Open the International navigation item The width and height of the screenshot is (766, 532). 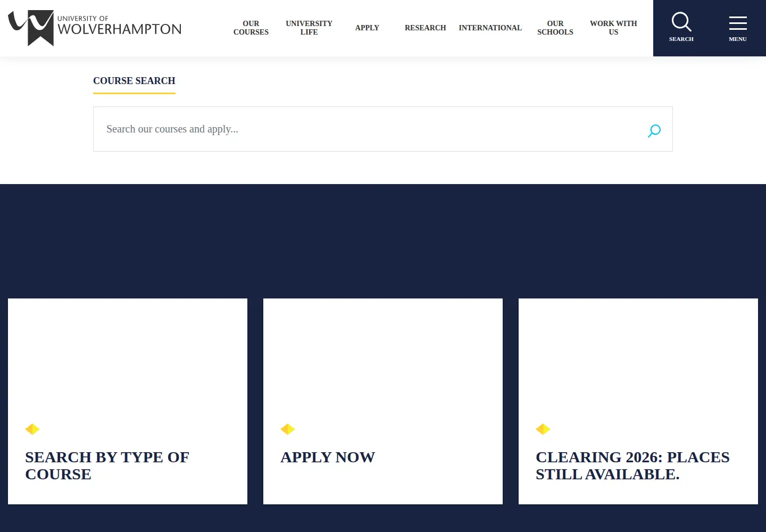click(490, 28)
